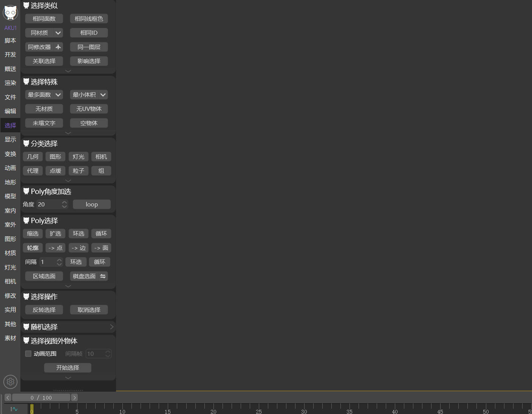Click the 同一图层 button
The height and width of the screenshot is (414, 532).
pos(89,47)
